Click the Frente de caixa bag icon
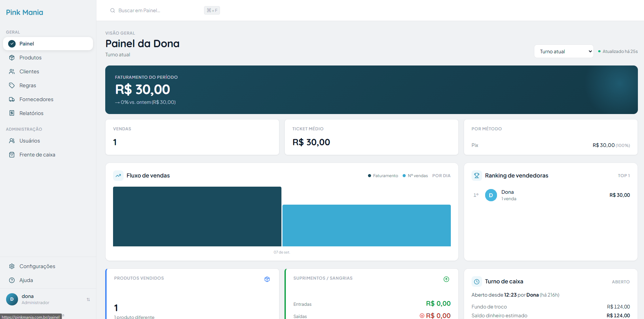The height and width of the screenshot is (319, 644). coord(12,155)
